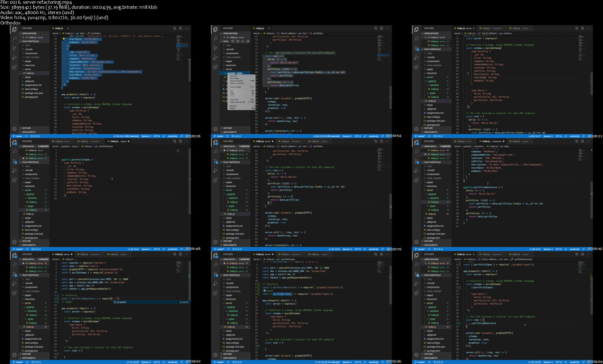Select graphql autocomplete suggestion in 00:03:10 frame

click(152, 302)
